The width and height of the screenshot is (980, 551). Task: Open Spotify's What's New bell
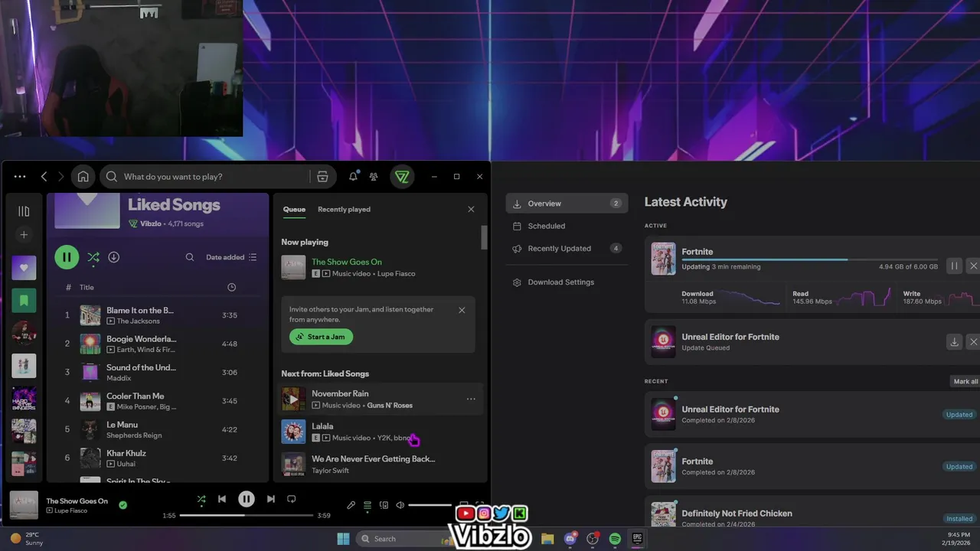[x=353, y=177]
